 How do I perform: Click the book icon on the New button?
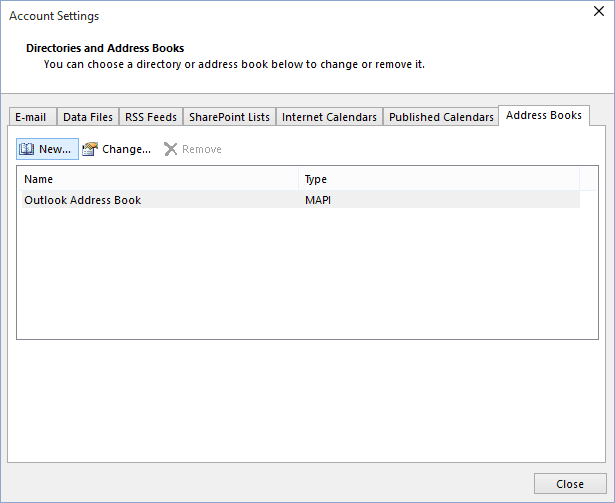click(x=27, y=149)
